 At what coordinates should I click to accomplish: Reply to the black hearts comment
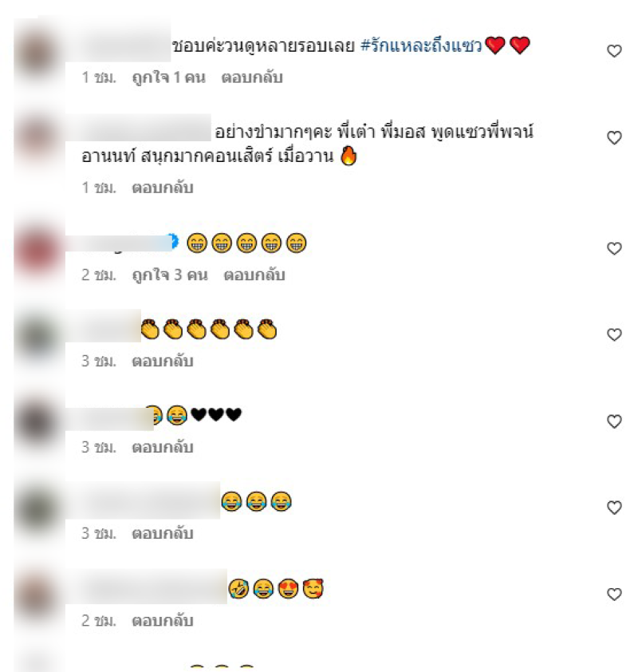(163, 447)
